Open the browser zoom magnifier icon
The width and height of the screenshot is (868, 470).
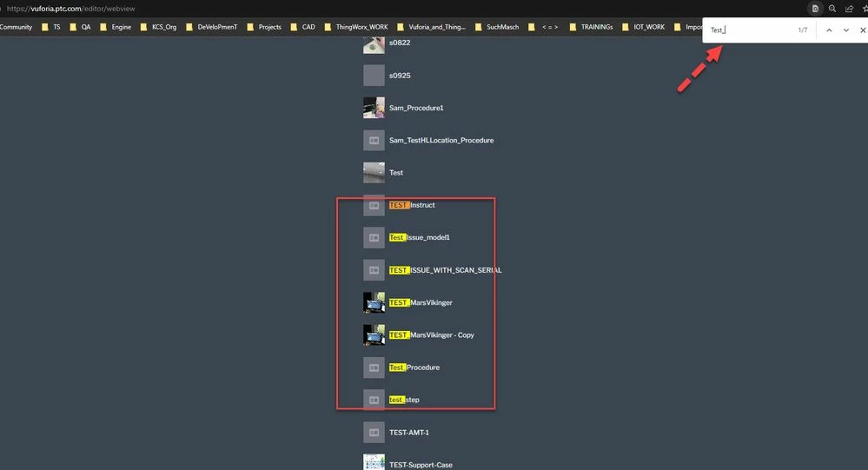tap(832, 9)
